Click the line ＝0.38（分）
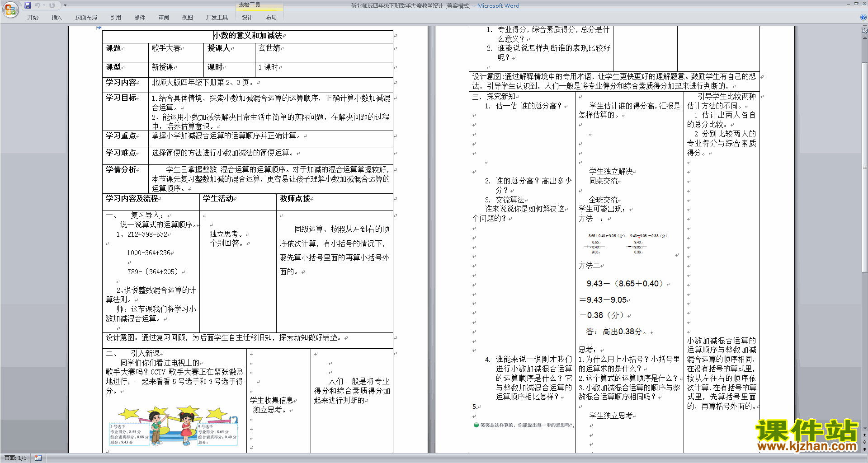The width and height of the screenshot is (868, 463). pyautogui.click(x=602, y=315)
